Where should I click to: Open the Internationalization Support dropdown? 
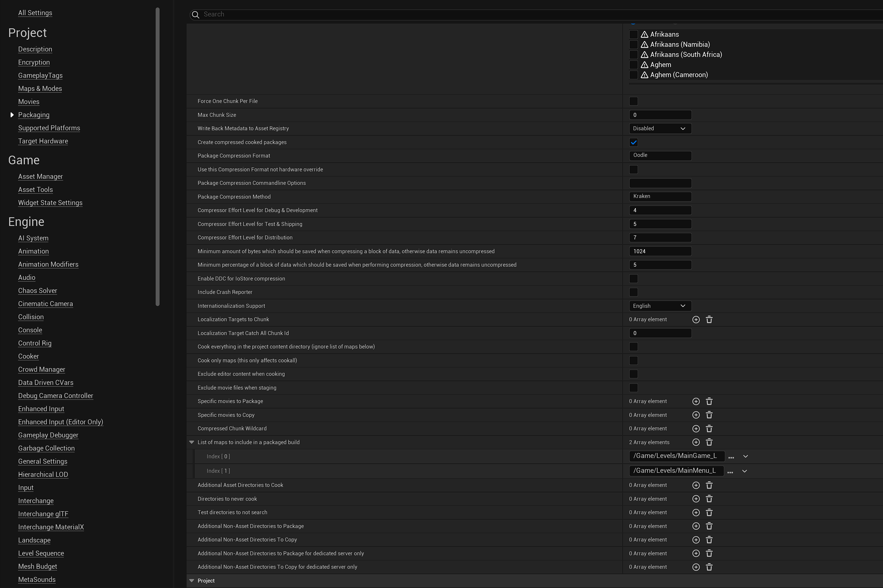point(659,306)
